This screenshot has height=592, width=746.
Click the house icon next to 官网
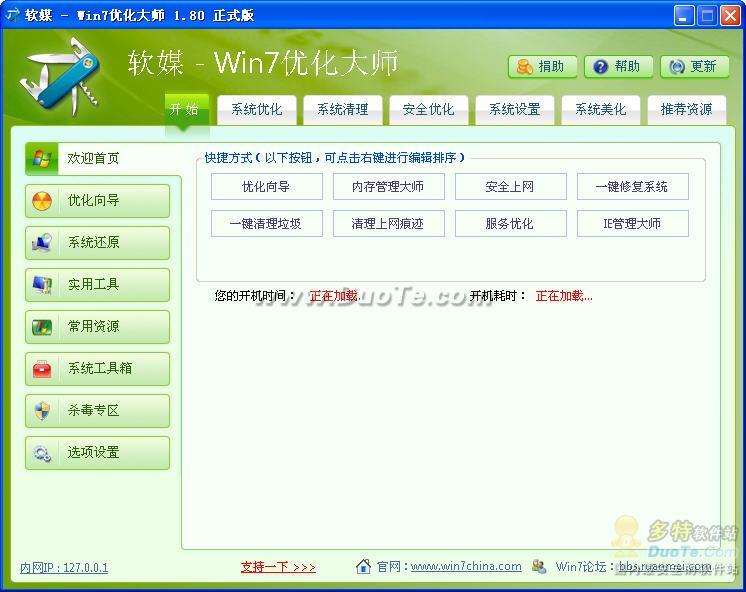coord(363,566)
